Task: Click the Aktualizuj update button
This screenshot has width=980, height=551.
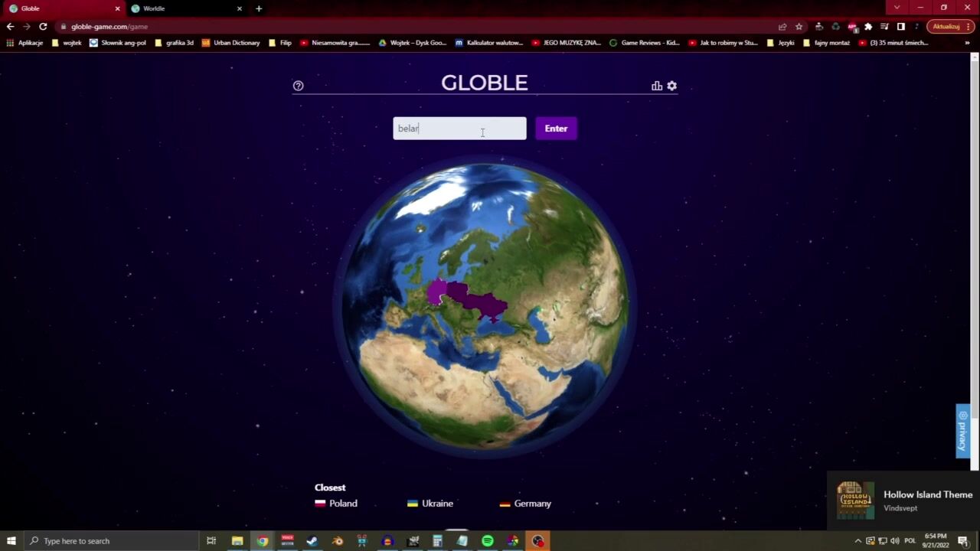Action: [x=946, y=27]
